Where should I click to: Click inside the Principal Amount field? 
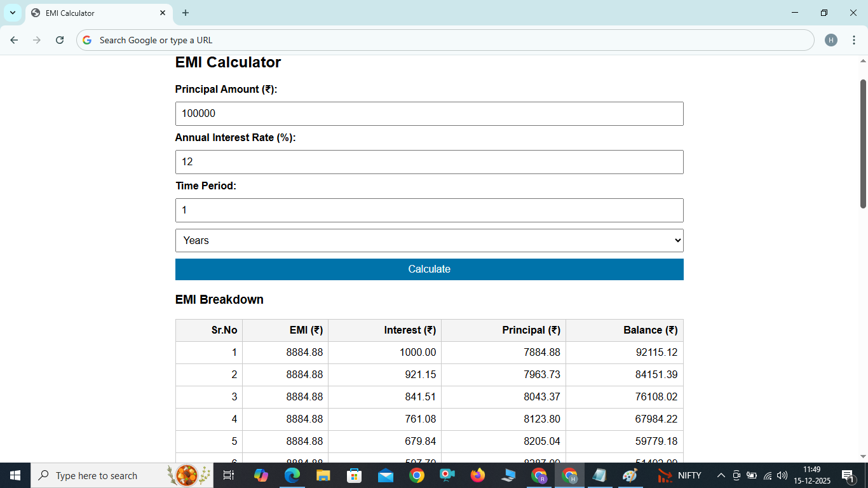(x=430, y=114)
